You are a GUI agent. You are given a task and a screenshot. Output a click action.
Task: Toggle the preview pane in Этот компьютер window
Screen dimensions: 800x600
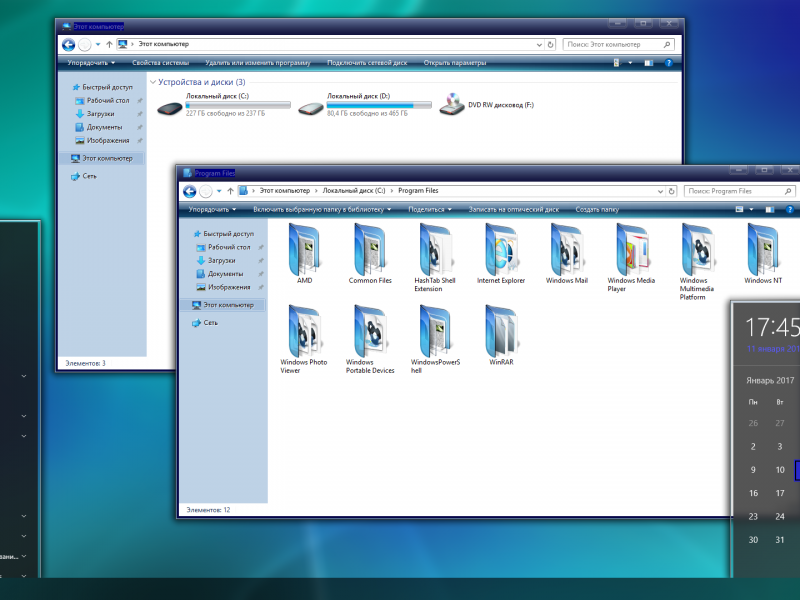point(648,63)
